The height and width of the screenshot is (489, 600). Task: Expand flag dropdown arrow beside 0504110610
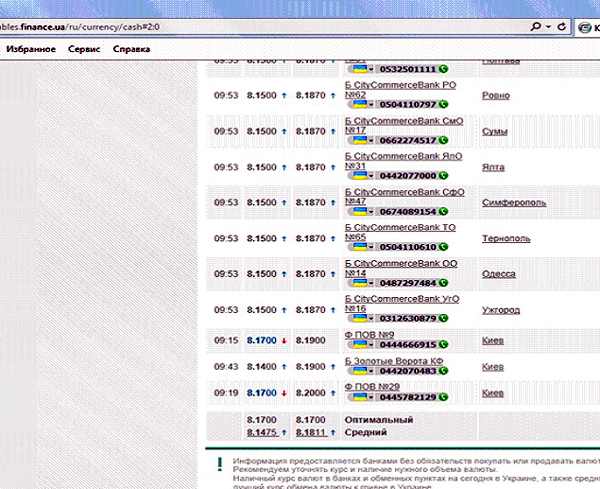(369, 248)
